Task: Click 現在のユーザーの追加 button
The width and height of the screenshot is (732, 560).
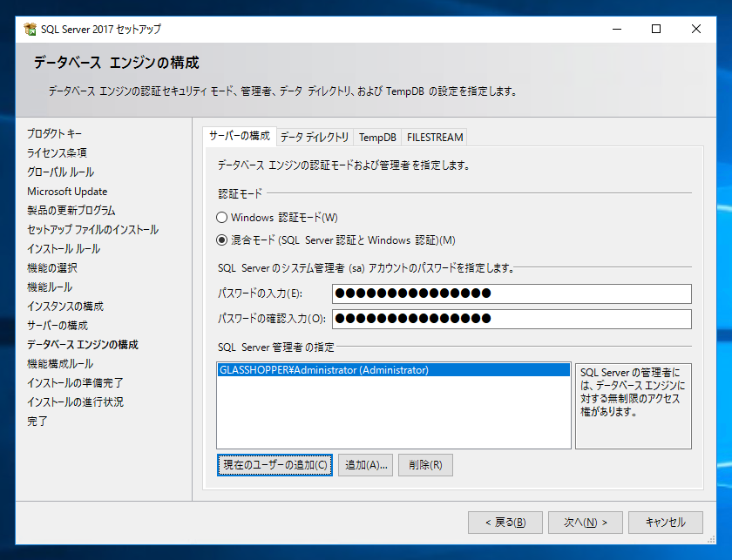Action: click(x=274, y=465)
